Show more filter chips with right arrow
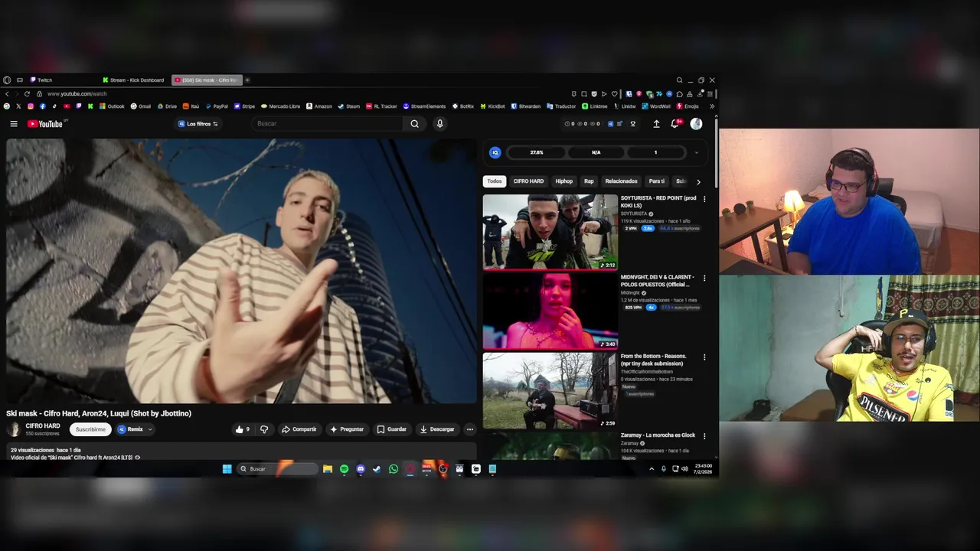 click(x=698, y=182)
